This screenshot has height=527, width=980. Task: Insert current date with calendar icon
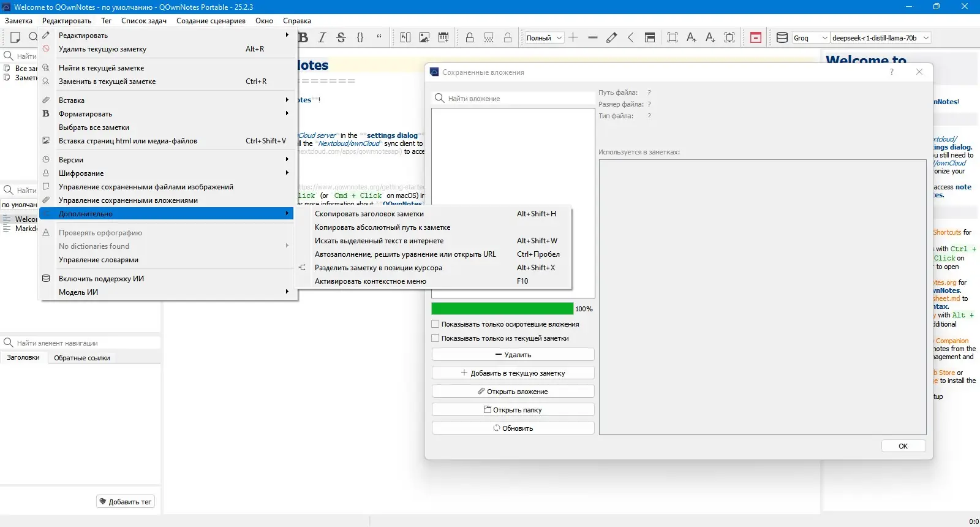pyautogui.click(x=443, y=37)
